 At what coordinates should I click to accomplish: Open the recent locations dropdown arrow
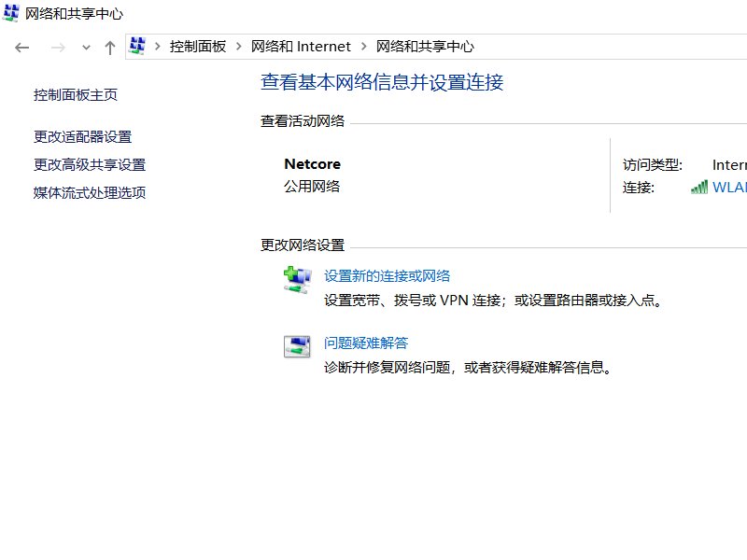pyautogui.click(x=86, y=47)
